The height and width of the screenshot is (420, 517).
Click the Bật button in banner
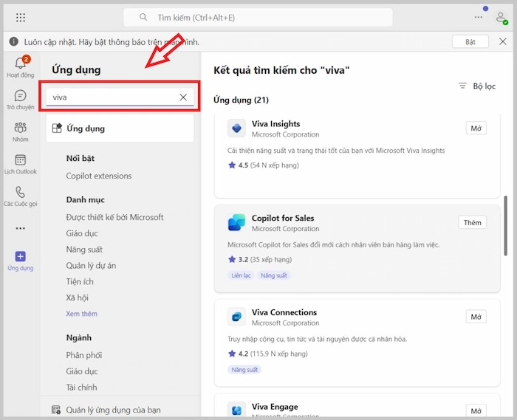pyautogui.click(x=470, y=42)
